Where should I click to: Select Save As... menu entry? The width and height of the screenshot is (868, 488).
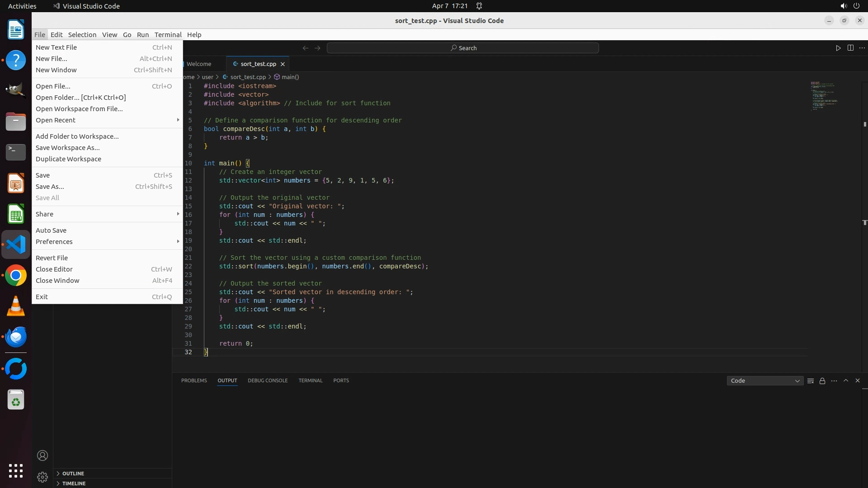(50, 187)
